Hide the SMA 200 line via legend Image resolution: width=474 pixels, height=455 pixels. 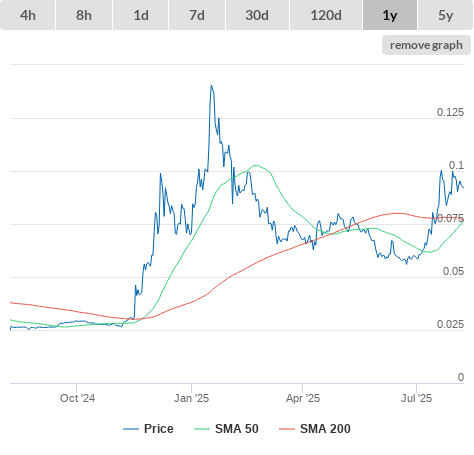315,429
